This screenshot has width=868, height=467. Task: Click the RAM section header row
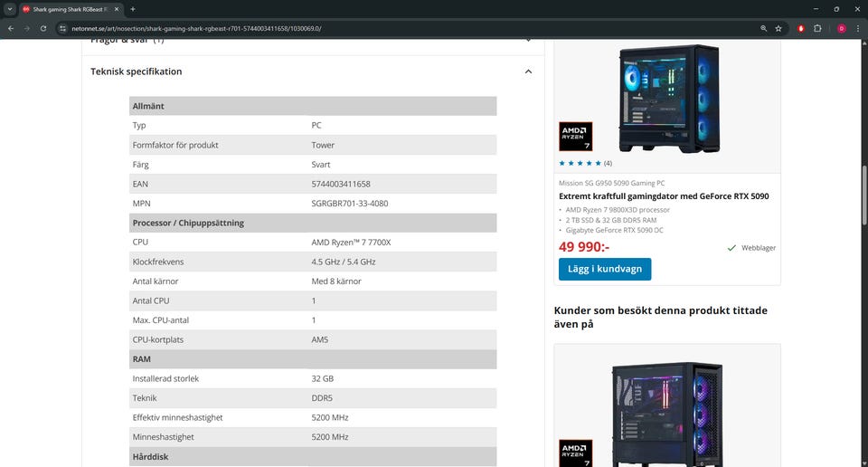pyautogui.click(x=313, y=359)
